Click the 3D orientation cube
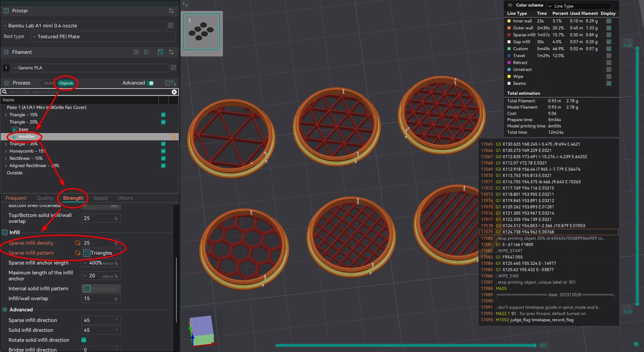 (x=201, y=331)
